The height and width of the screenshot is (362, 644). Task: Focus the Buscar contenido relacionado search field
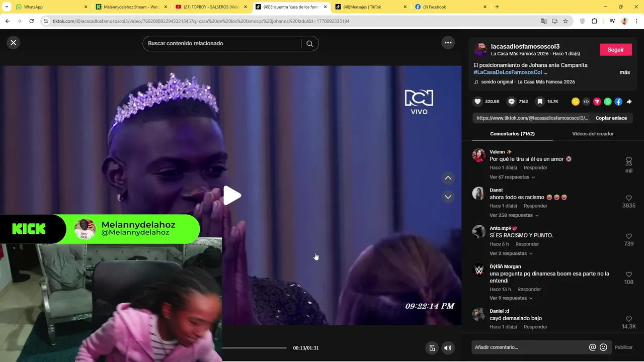pos(224,44)
